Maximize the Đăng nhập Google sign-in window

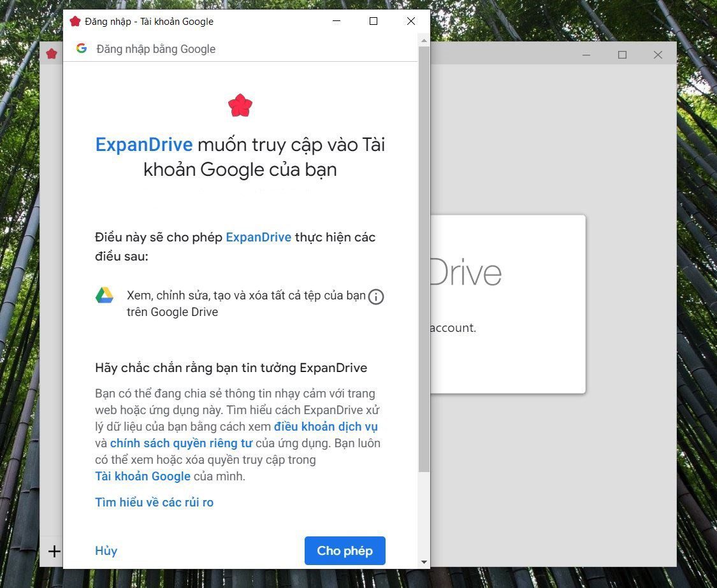pos(373,21)
